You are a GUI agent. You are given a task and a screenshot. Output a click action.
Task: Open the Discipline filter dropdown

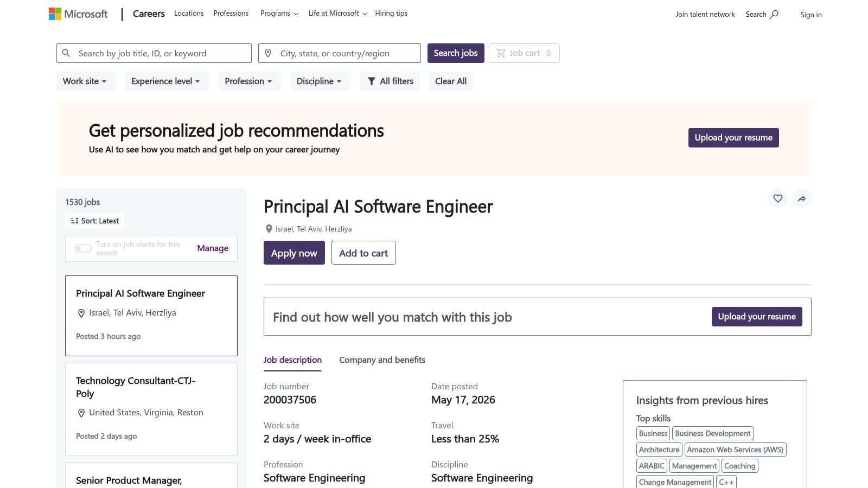pos(320,81)
